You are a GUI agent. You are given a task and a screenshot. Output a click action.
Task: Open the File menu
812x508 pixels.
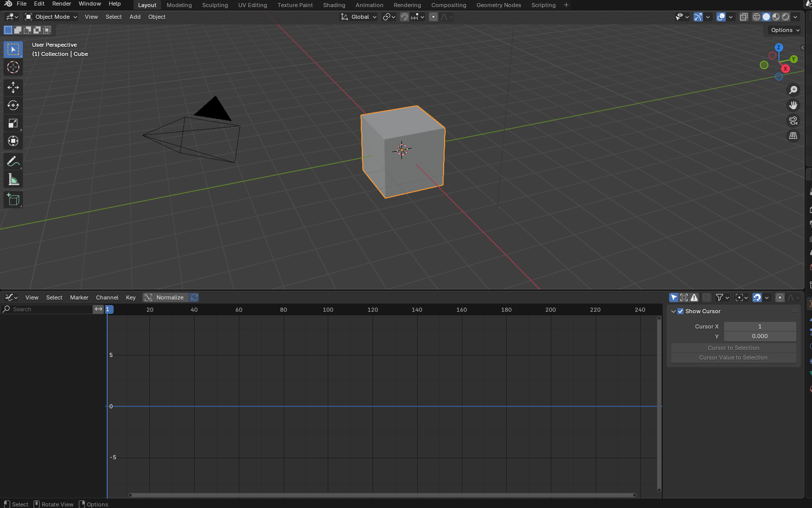click(x=21, y=4)
